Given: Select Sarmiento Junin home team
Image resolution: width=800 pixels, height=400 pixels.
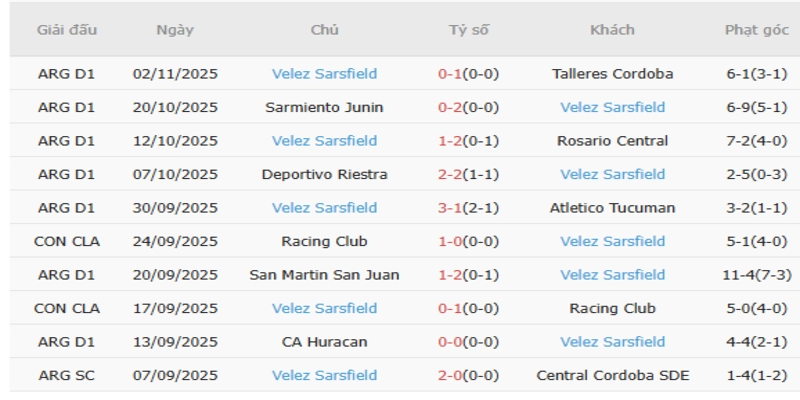Looking at the screenshot, I should (324, 107).
